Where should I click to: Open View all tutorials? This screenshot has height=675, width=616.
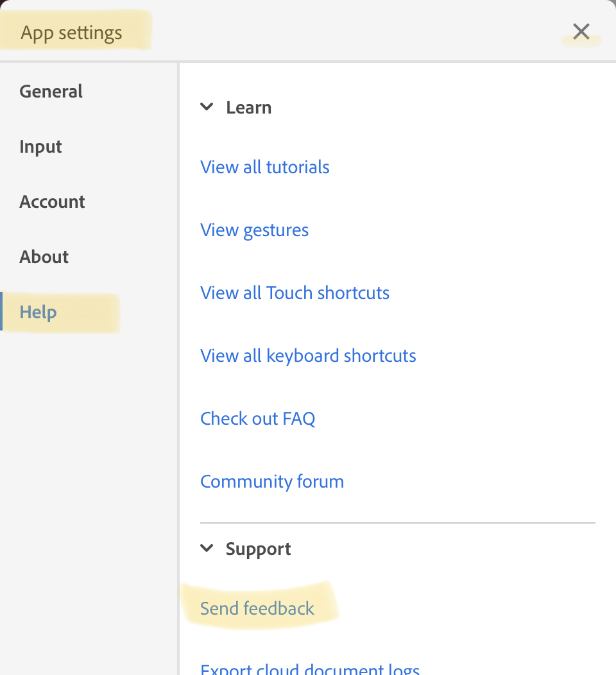click(x=264, y=167)
